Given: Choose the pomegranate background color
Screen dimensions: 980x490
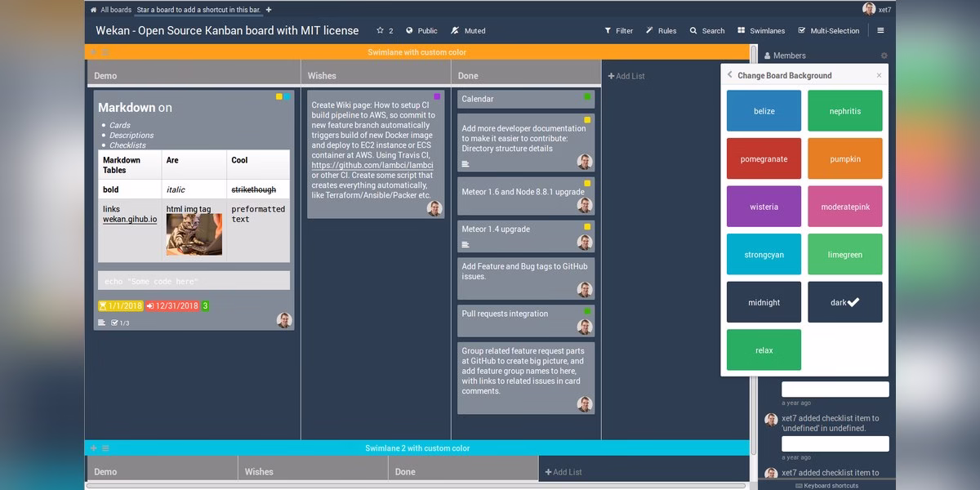Looking at the screenshot, I should tap(764, 159).
